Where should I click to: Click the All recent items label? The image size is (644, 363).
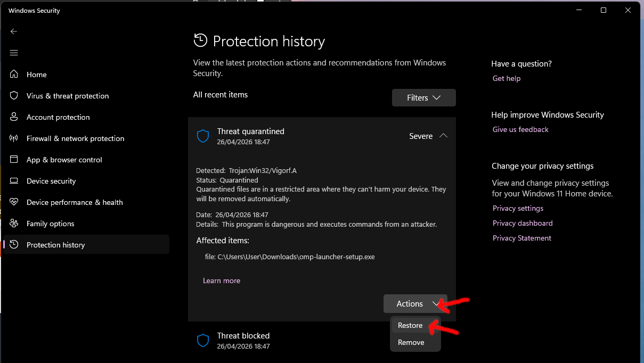pyautogui.click(x=221, y=95)
